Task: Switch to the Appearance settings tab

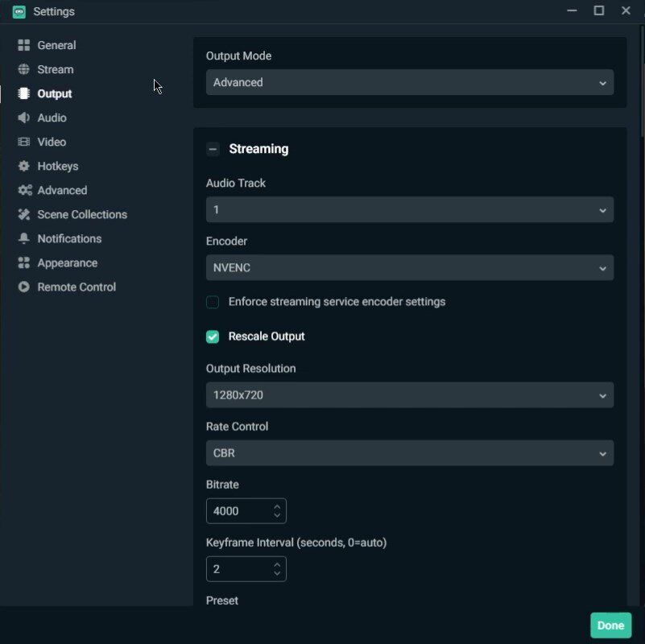Action: (x=67, y=263)
